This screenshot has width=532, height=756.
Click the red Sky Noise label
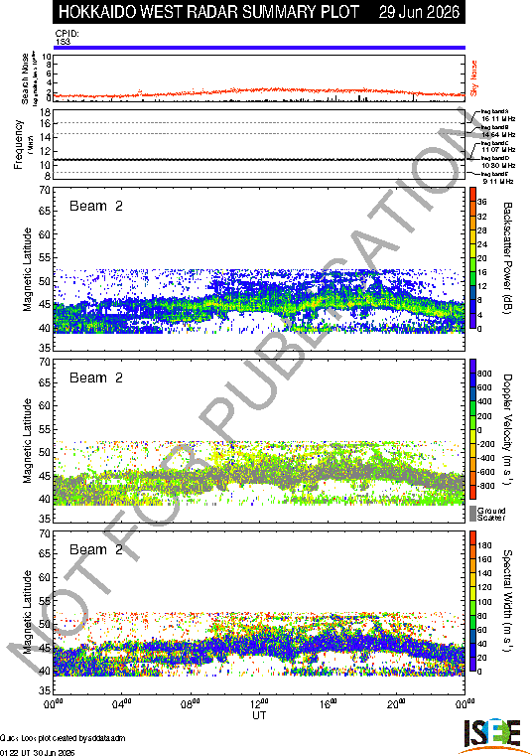pos(473,78)
